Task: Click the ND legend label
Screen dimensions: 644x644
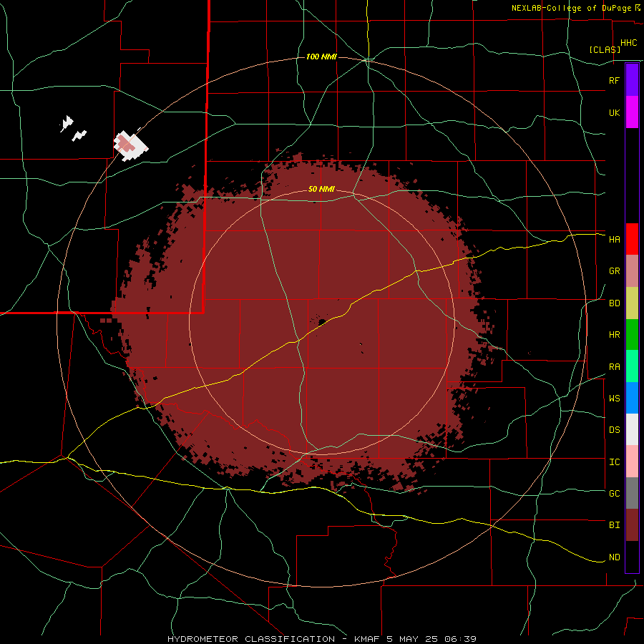Action: click(614, 557)
